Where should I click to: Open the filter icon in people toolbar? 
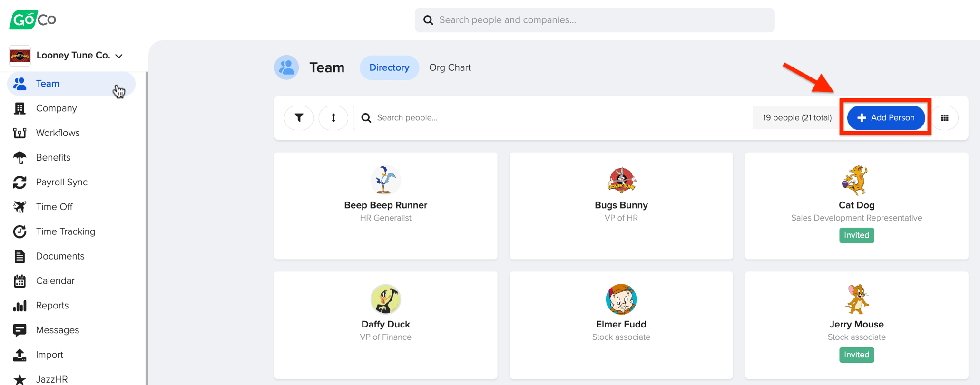tap(299, 118)
